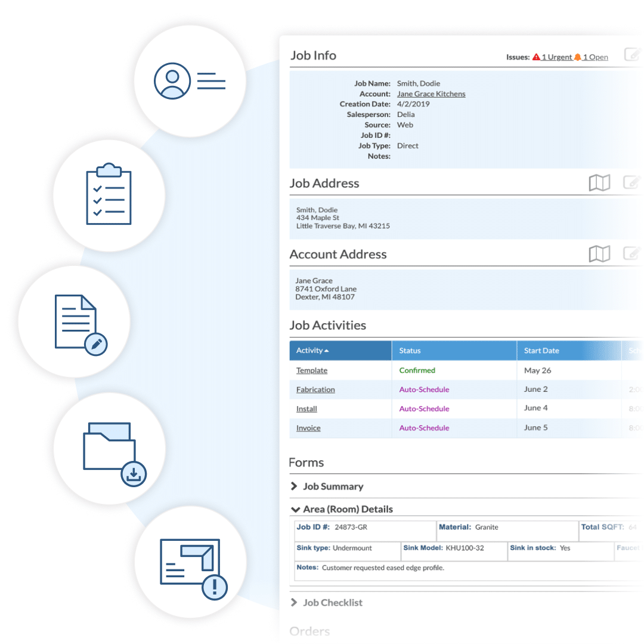Open the Invoice activity

pyautogui.click(x=308, y=428)
